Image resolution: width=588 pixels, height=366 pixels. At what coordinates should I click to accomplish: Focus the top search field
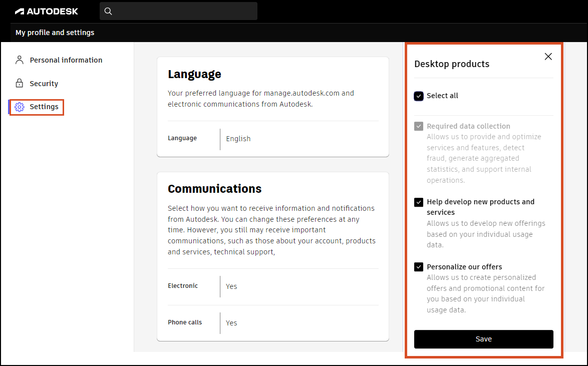(178, 11)
